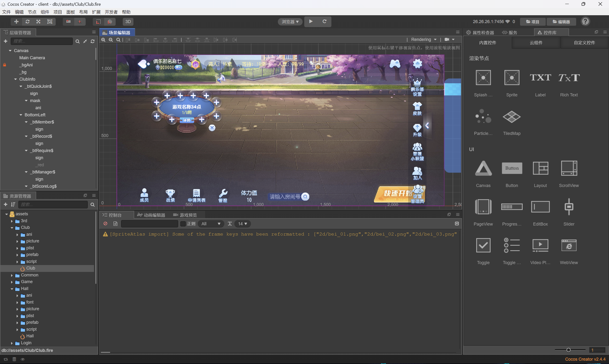Screen dimensions: 609x364
Task: Open the browser preview platform dropdown
Action: (290, 22)
